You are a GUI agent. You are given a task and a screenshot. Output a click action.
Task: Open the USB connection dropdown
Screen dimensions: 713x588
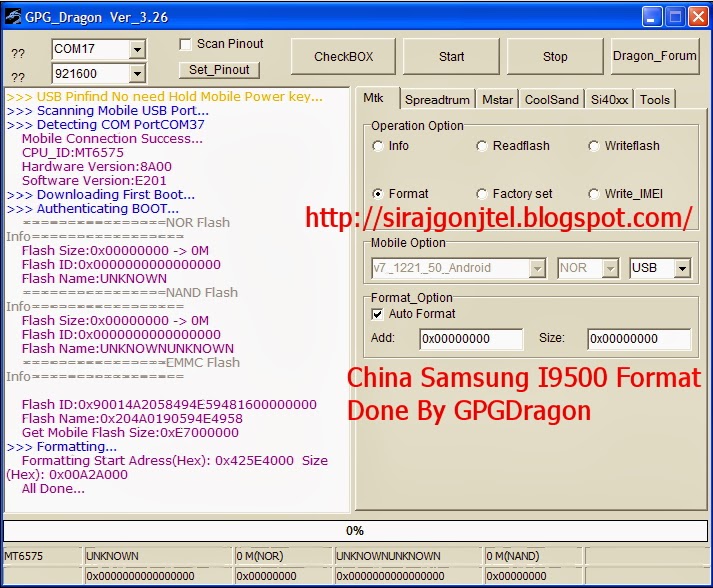(x=682, y=268)
